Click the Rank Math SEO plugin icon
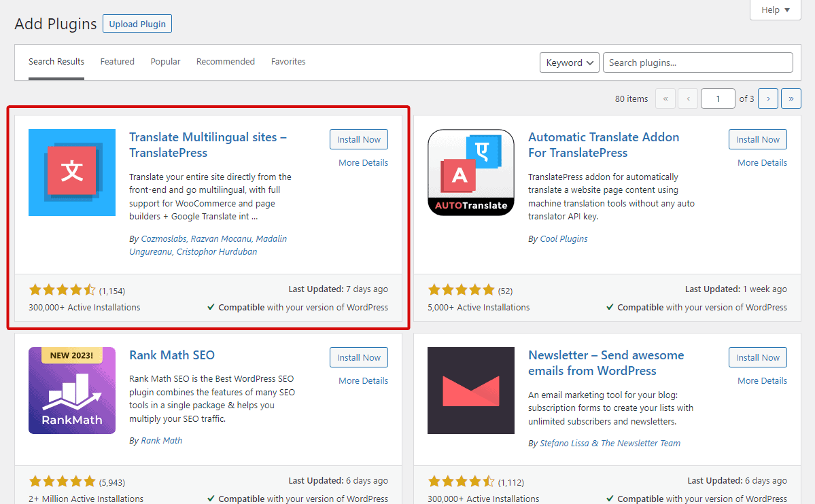This screenshot has width=815, height=504. [x=72, y=391]
